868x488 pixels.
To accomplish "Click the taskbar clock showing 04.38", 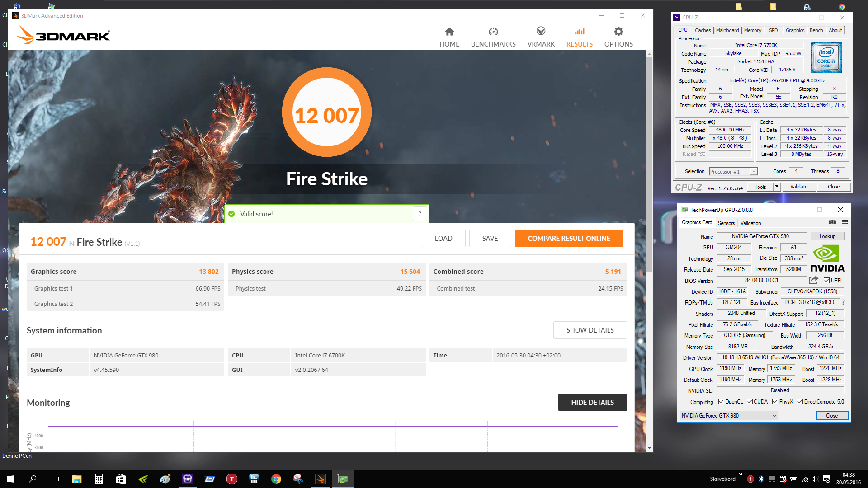I will click(848, 479).
